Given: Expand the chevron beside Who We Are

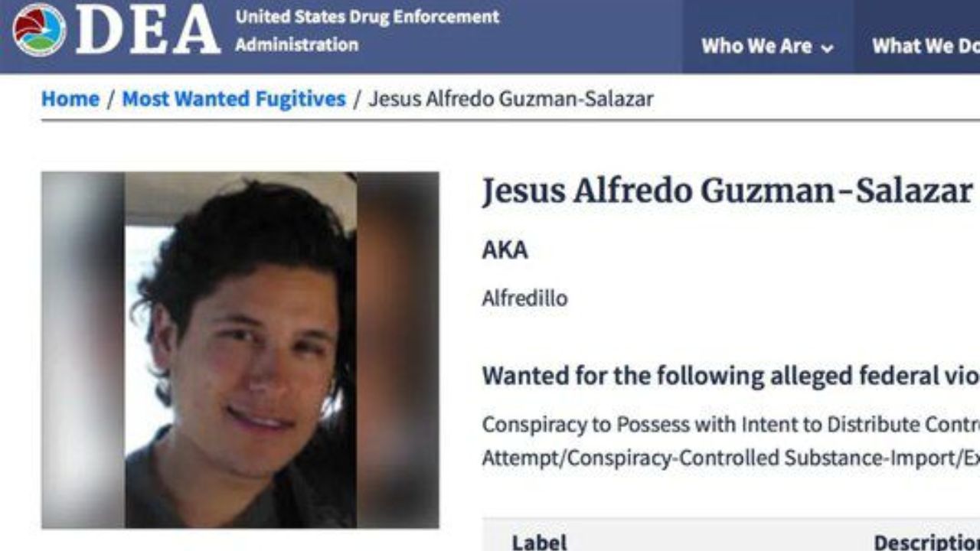Looking at the screenshot, I should (x=827, y=48).
